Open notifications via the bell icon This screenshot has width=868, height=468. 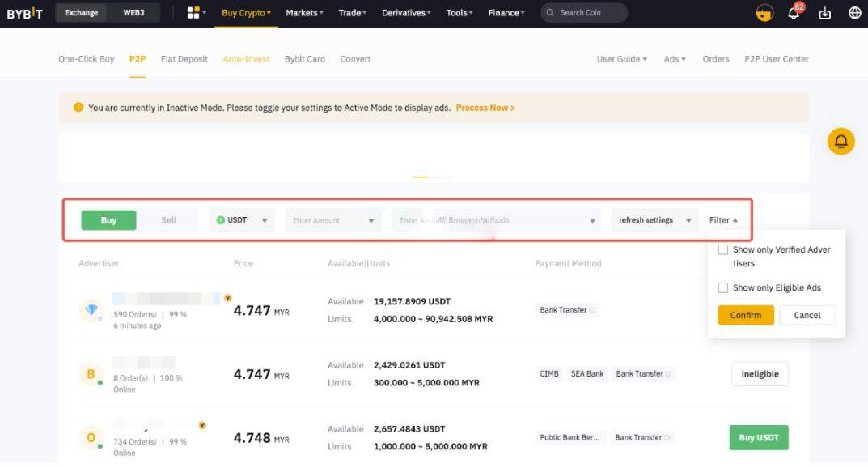794,13
